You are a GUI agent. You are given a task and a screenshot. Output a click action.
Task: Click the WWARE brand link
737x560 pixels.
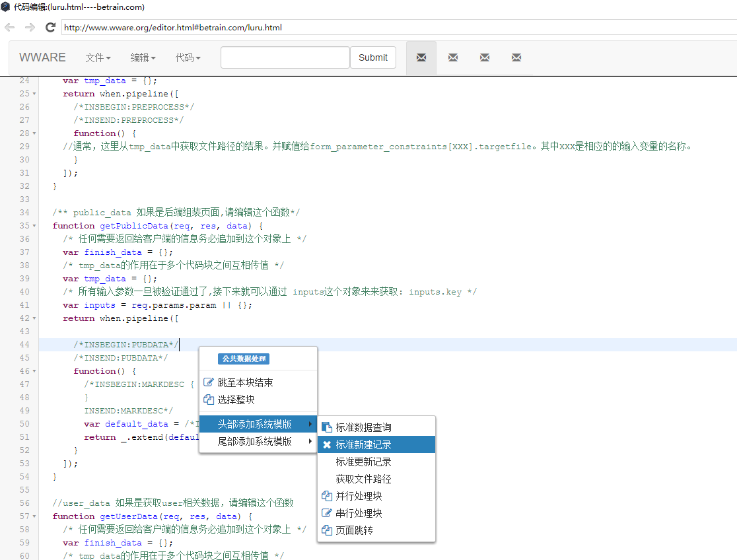(42, 57)
